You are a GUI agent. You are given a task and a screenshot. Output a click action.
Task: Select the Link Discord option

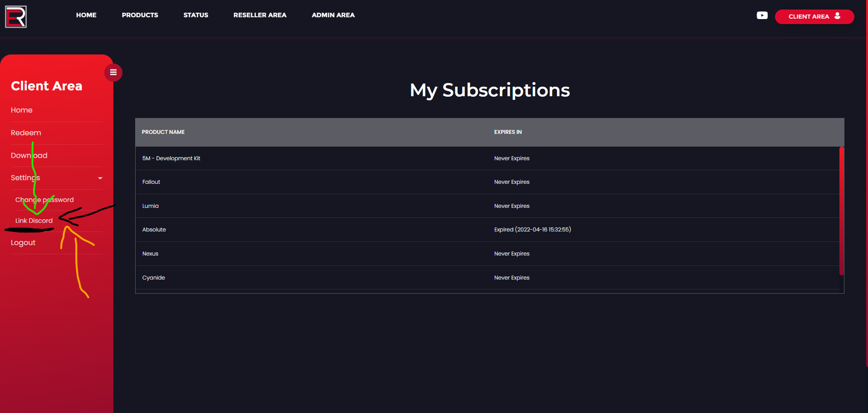click(x=34, y=221)
